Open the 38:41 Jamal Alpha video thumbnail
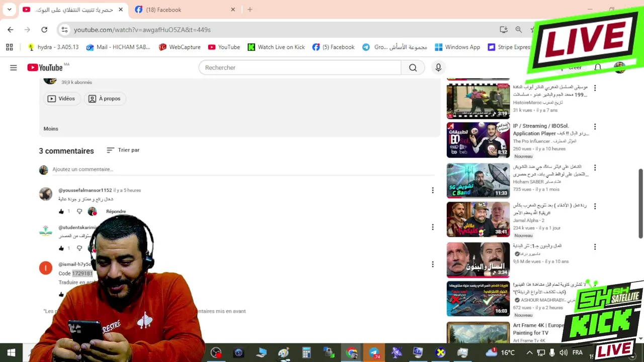Viewport: 644px width, 362px height. [x=478, y=220]
